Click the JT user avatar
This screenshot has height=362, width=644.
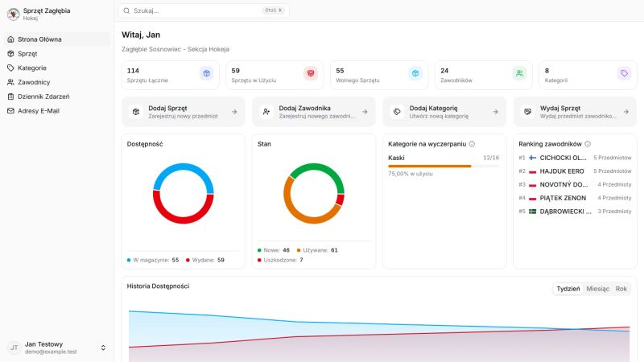pyautogui.click(x=14, y=348)
